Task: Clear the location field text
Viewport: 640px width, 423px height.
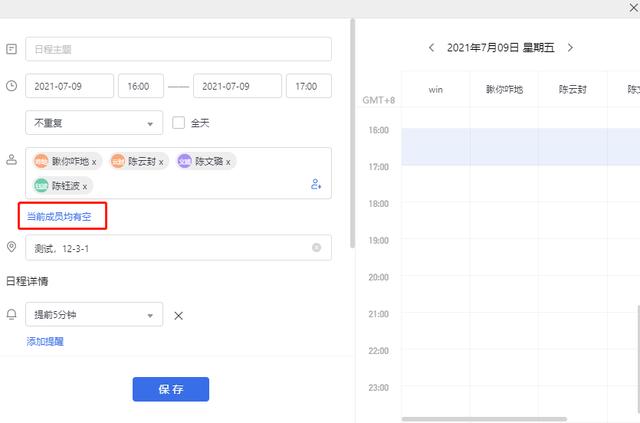Action: tap(317, 247)
